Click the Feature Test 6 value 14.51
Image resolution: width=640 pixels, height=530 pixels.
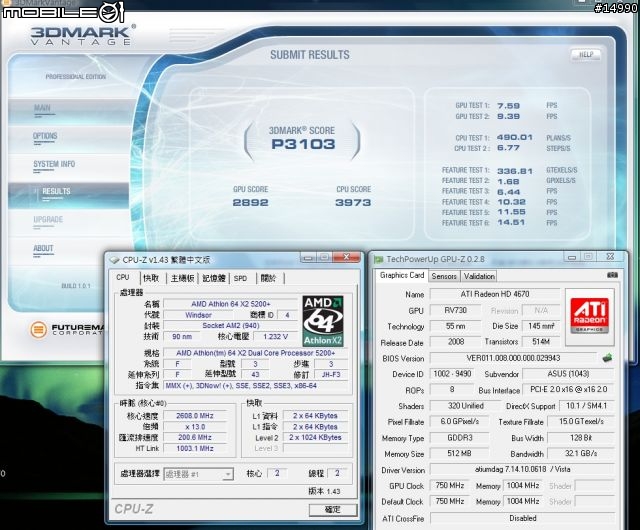pos(511,223)
